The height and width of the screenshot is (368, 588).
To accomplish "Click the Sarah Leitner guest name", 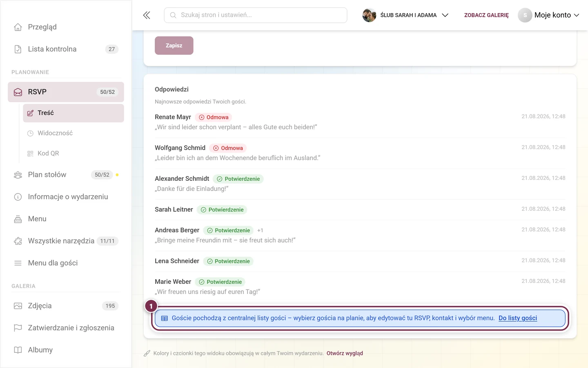I will click(x=174, y=209).
